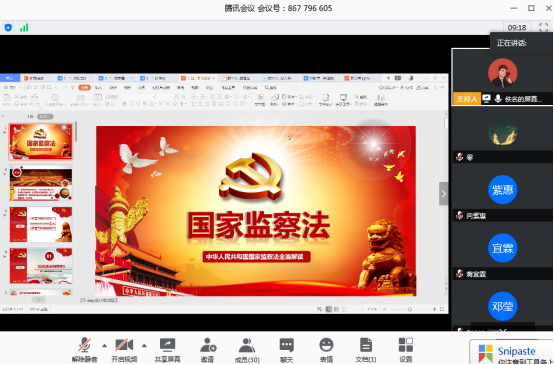
Task: Check network signal strength bars icon
Action: [24, 27]
